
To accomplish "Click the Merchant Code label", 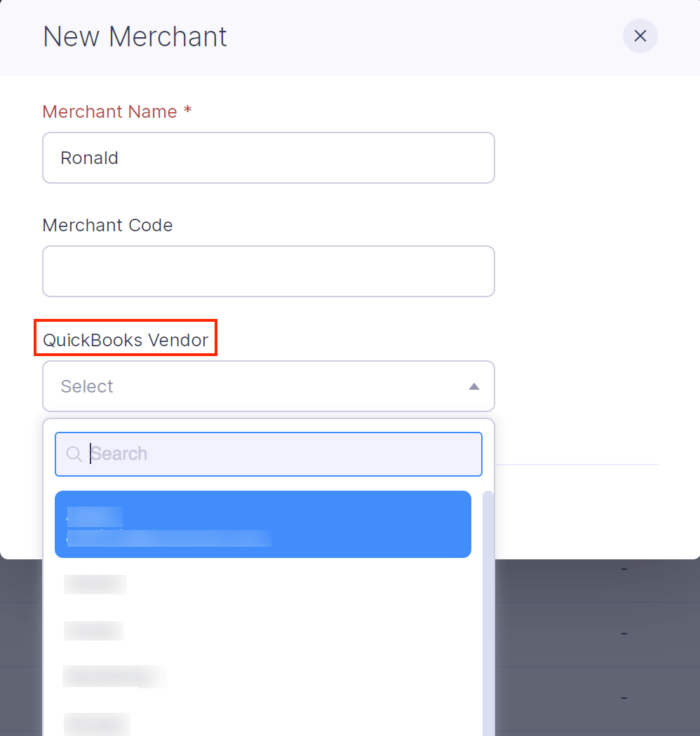I will click(107, 225).
